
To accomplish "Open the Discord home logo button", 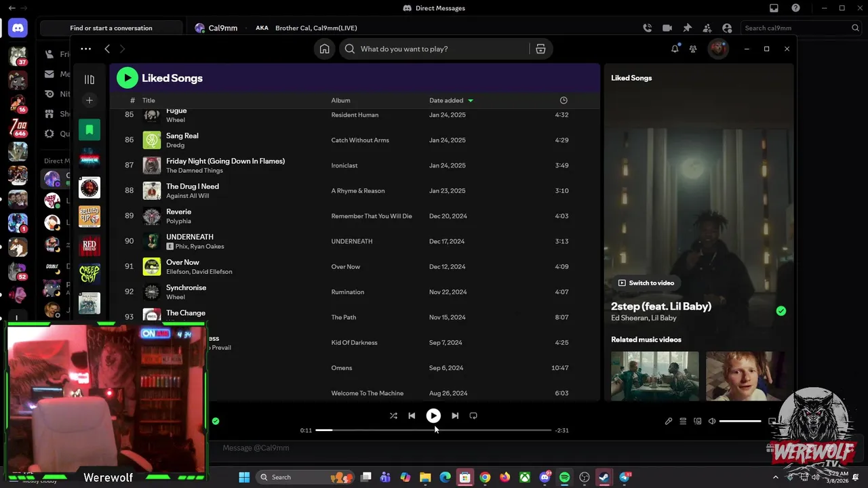I will [x=18, y=28].
